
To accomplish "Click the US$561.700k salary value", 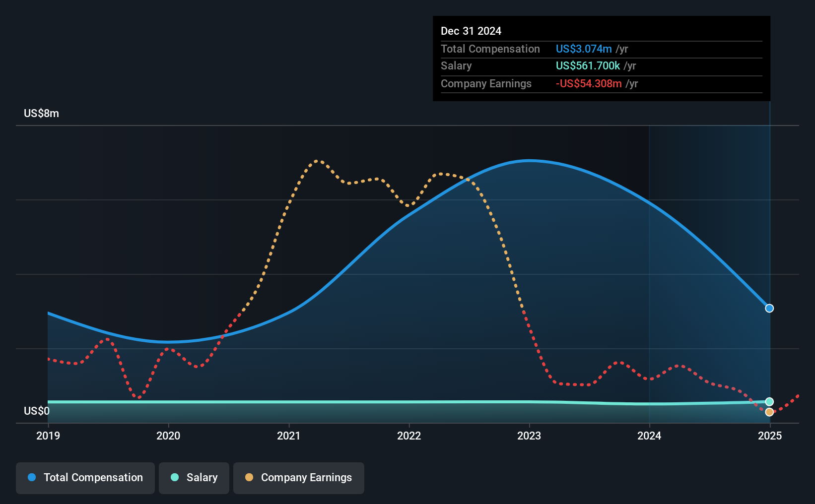I will (x=588, y=66).
